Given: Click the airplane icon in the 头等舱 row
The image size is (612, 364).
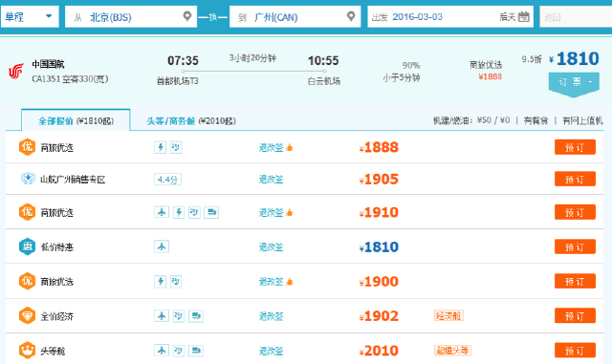Looking at the screenshot, I should pyautogui.click(x=162, y=351).
